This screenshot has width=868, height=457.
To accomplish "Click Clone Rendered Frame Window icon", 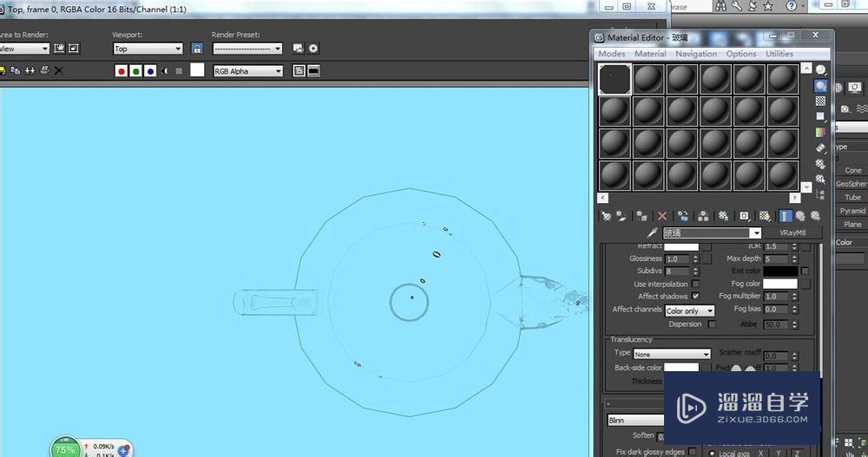I will (30, 71).
